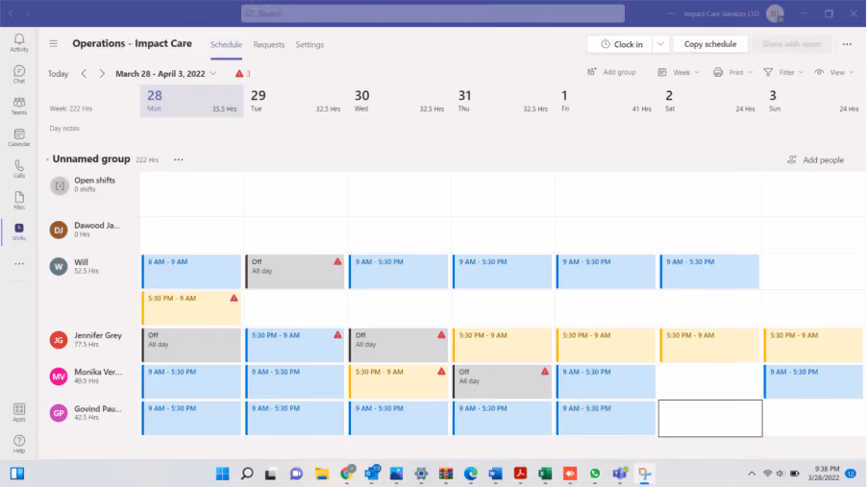868x487 pixels.
Task: Collapse the Unnamed group section
Action: tap(48, 159)
